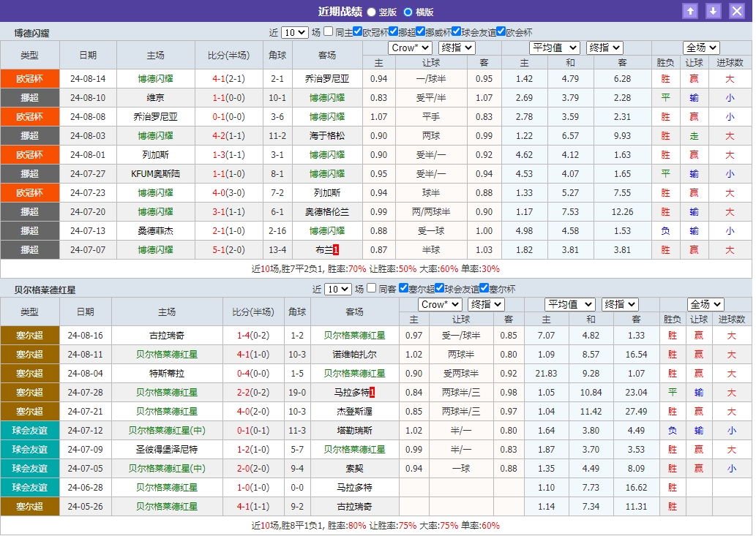点击标题栏的向上箭头图标

[x=691, y=11]
